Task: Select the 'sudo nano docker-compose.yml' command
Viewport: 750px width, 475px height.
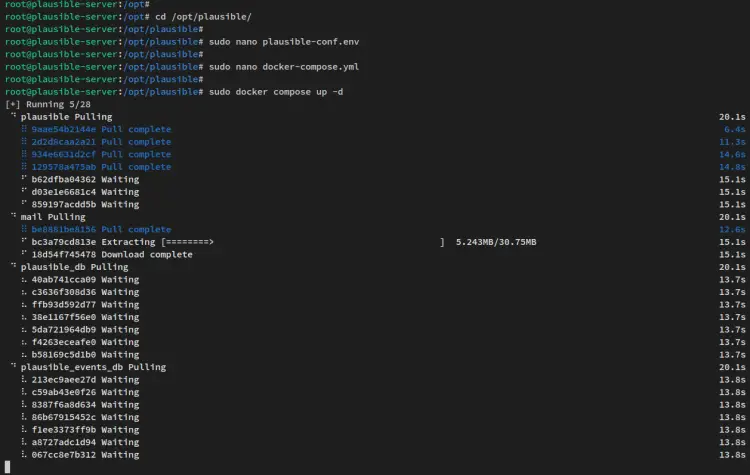Action: (x=284, y=67)
